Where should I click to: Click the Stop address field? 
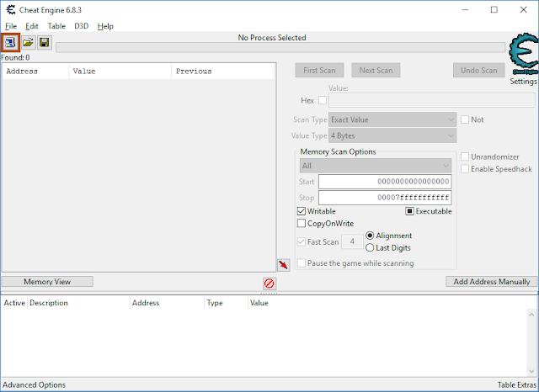pos(385,198)
